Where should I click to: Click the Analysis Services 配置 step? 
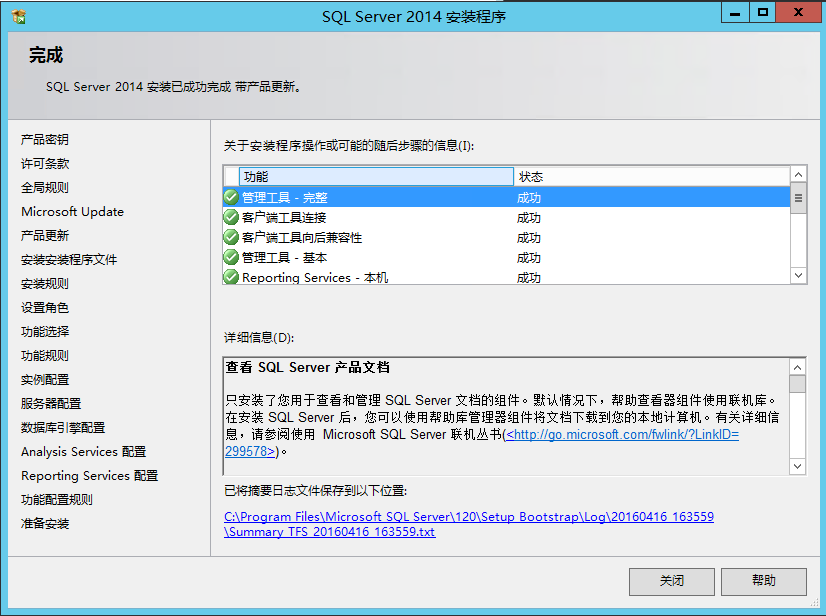(x=84, y=452)
